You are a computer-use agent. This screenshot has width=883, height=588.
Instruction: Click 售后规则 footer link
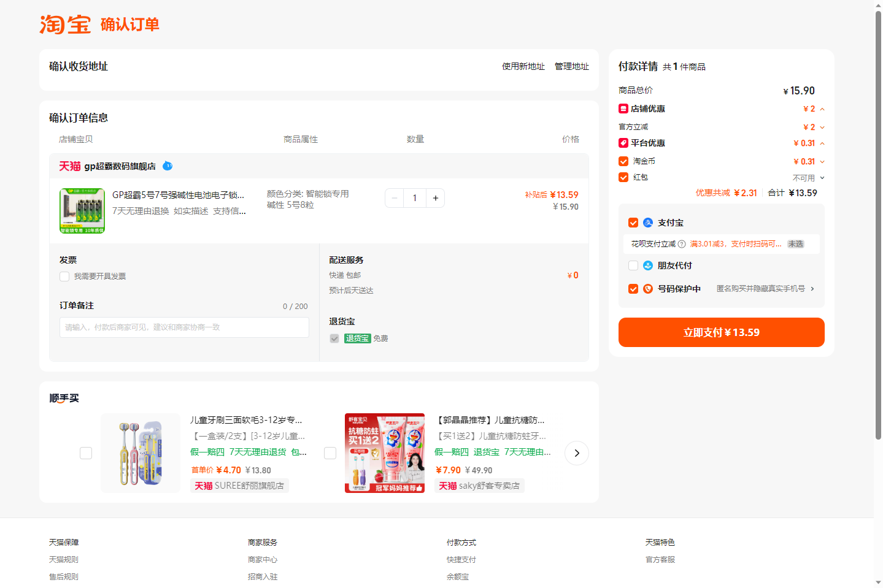tap(64, 577)
